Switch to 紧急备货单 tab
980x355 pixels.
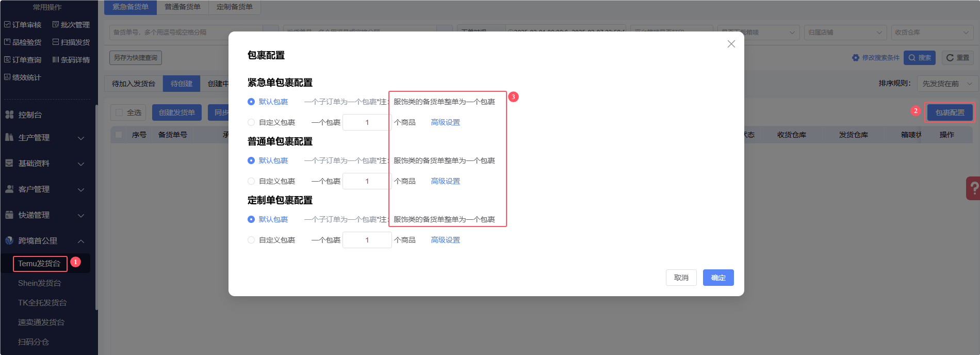130,7
